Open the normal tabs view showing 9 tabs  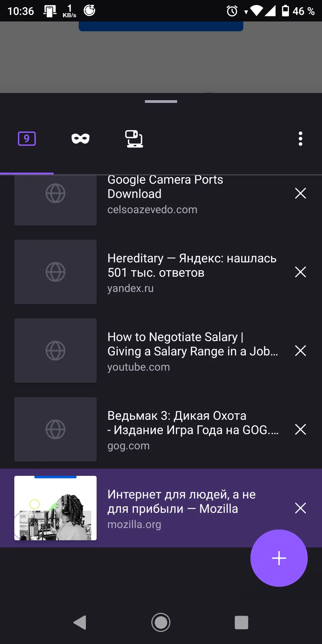[x=27, y=139]
